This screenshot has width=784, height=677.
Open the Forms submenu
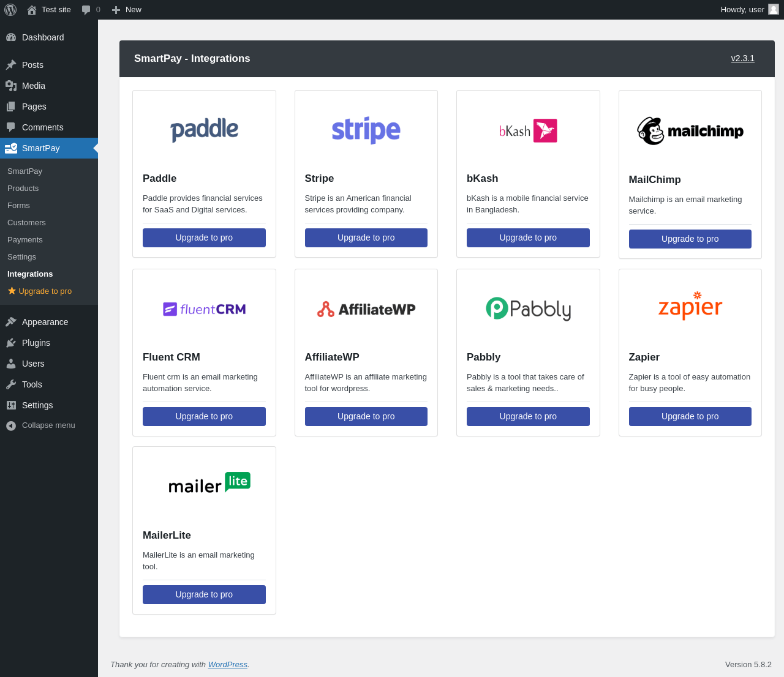(18, 206)
